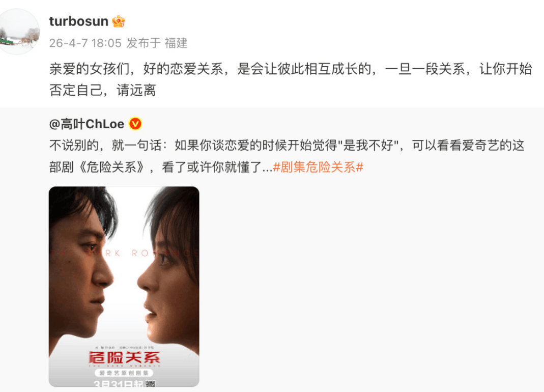This screenshot has height=392, width=544.
Task: Open the reposted text starting 不说别的
Action: coord(287,156)
